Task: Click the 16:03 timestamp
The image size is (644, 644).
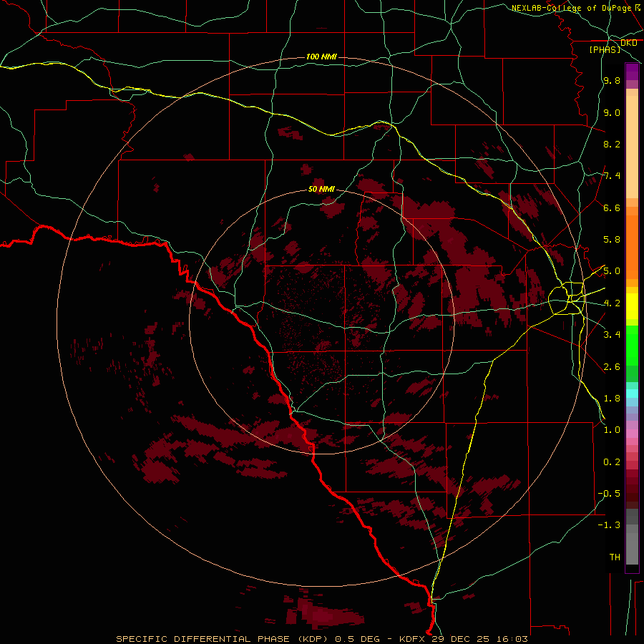Action: click(x=512, y=639)
